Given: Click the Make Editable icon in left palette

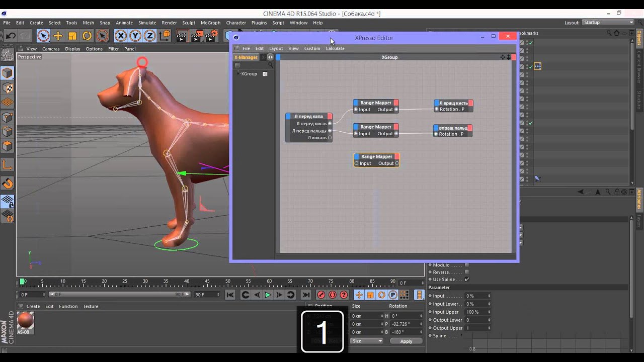Looking at the screenshot, I should [8, 55].
